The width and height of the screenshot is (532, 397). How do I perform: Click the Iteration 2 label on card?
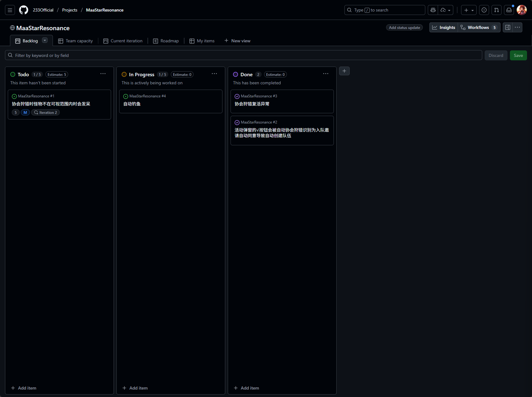click(x=45, y=112)
